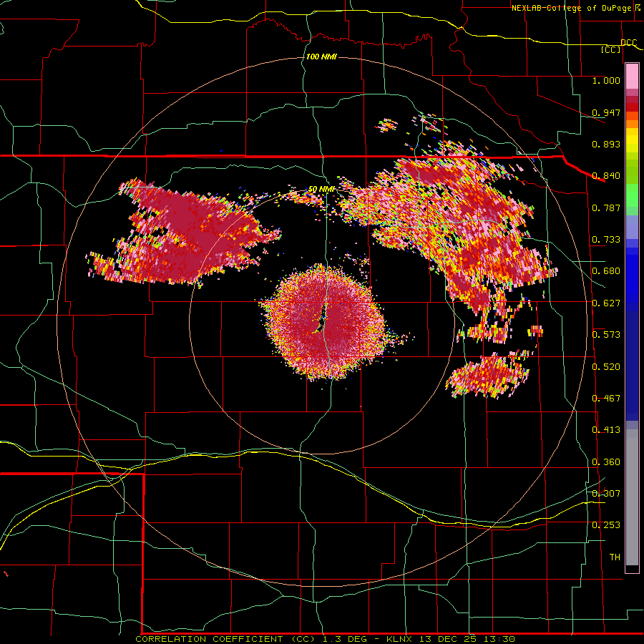Image resolution: width=644 pixels, height=644 pixels.
Task: Click the 0.360 color scale value
Action: coord(606,462)
